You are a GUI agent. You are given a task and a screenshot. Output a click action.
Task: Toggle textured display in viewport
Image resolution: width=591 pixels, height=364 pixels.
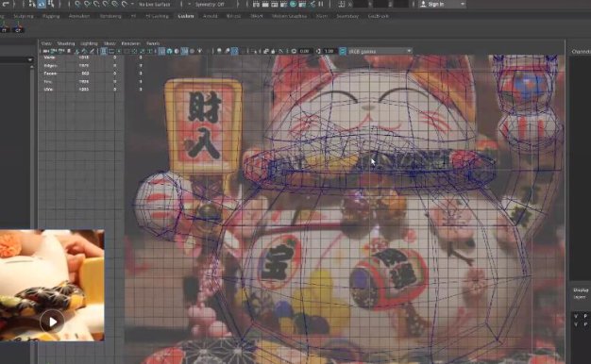192,51
